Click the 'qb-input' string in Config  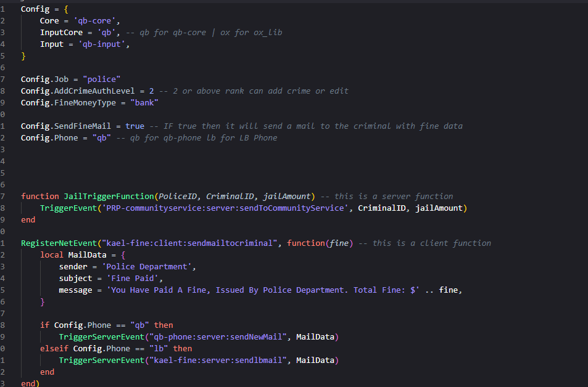tap(102, 44)
